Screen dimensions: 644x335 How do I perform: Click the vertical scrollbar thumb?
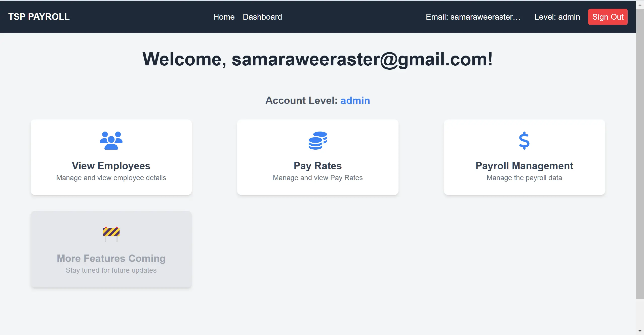tap(640, 151)
